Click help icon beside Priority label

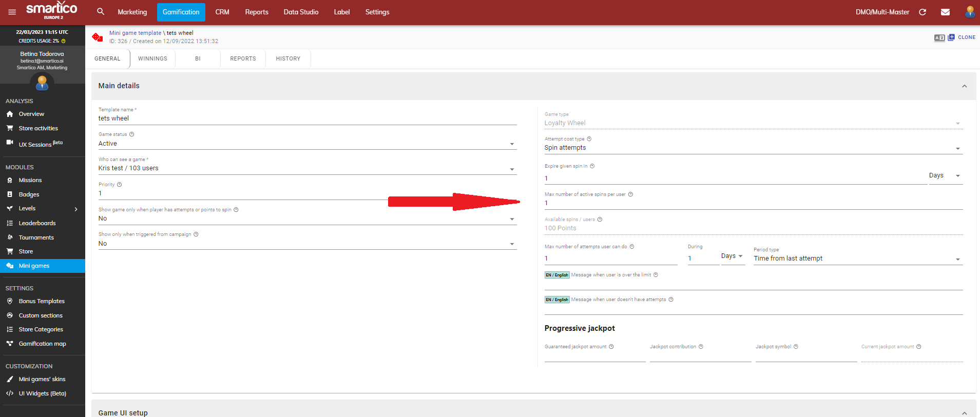click(x=120, y=185)
